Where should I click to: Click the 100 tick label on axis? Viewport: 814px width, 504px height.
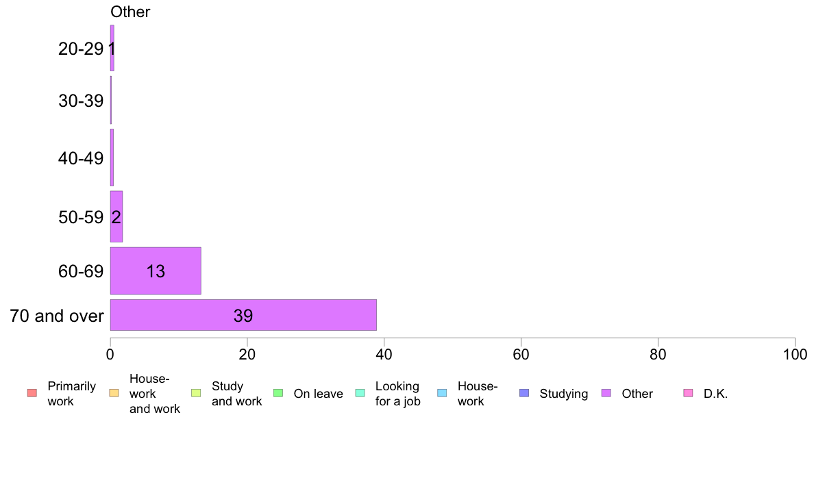(795, 355)
